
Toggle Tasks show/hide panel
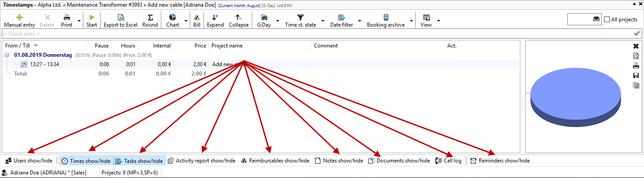tap(139, 161)
